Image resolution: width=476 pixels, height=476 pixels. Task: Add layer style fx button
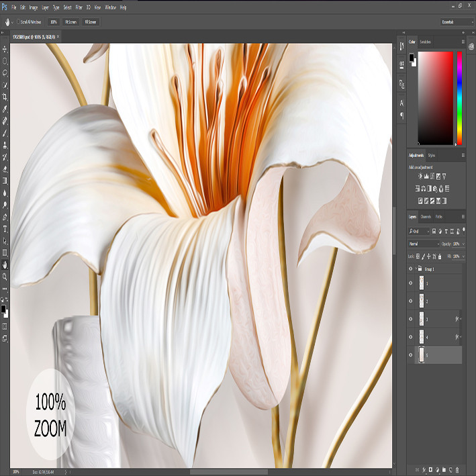(424, 470)
